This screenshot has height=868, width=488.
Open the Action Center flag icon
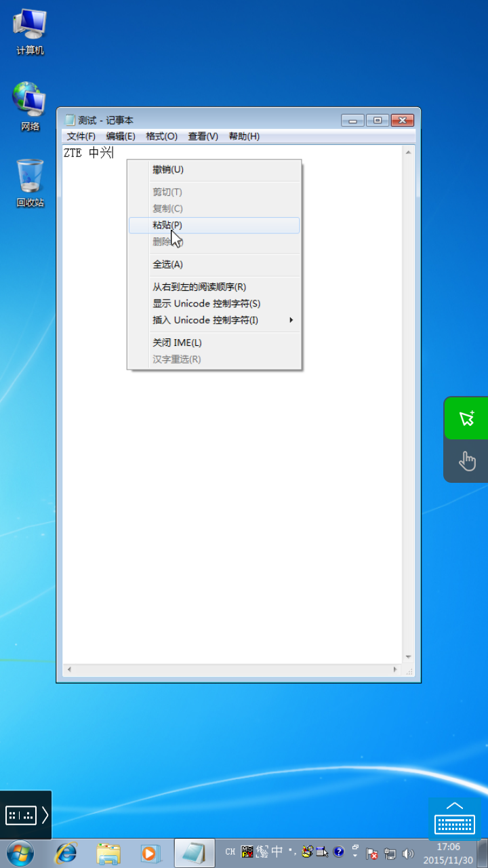coord(372,854)
